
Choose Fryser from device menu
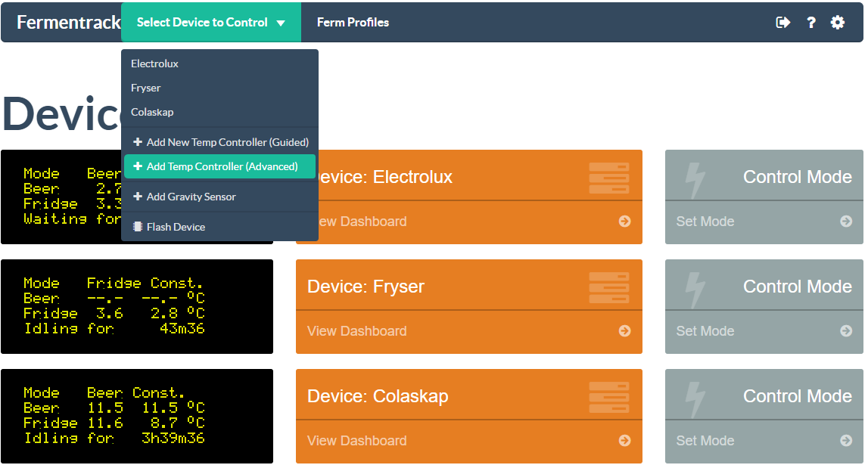(219, 88)
